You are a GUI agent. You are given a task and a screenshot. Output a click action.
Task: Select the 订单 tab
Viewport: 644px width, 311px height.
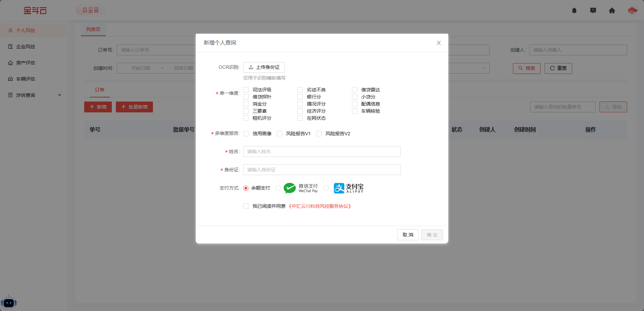tap(99, 90)
